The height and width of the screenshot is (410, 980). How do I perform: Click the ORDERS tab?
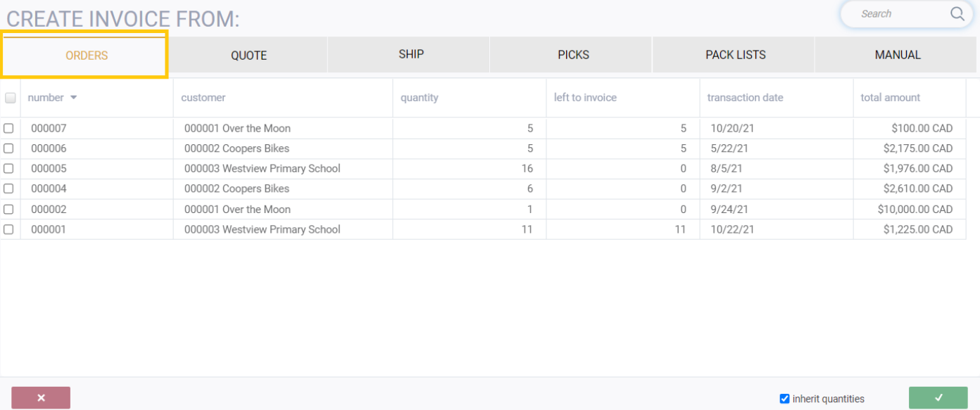(86, 56)
